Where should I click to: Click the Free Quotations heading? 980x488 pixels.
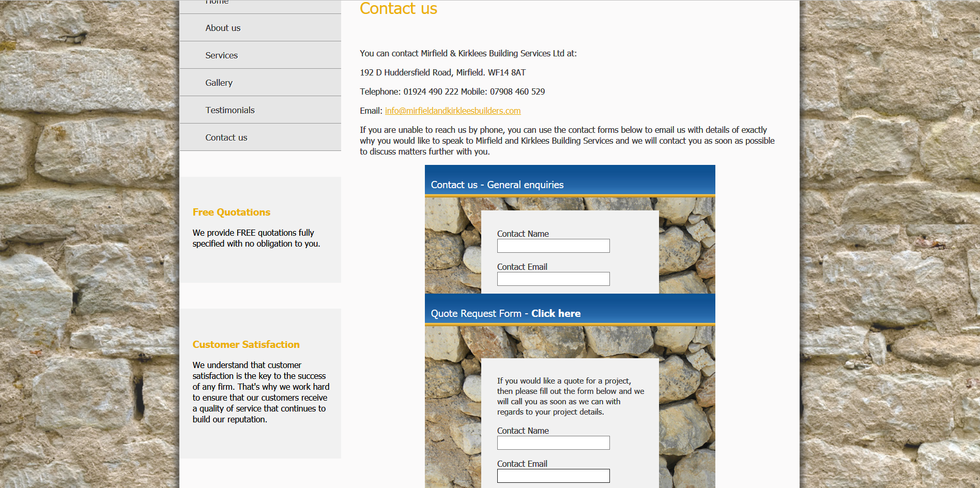pyautogui.click(x=231, y=212)
